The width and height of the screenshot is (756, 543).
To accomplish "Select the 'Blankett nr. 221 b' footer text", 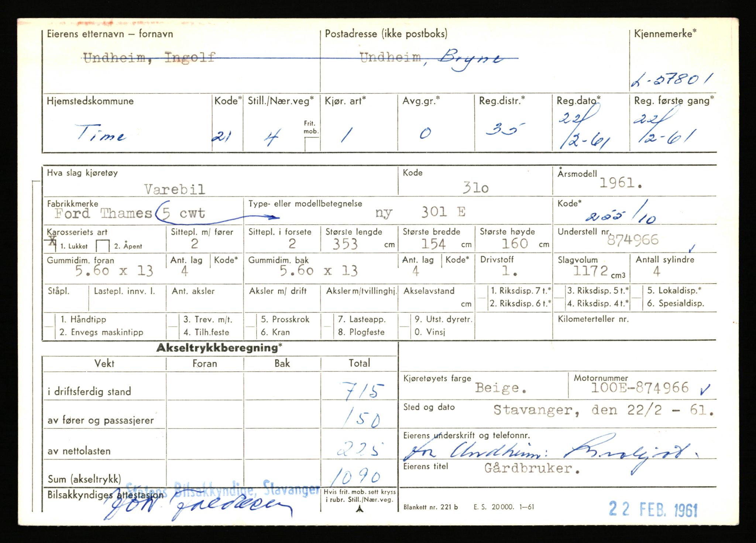I will coord(430,507).
